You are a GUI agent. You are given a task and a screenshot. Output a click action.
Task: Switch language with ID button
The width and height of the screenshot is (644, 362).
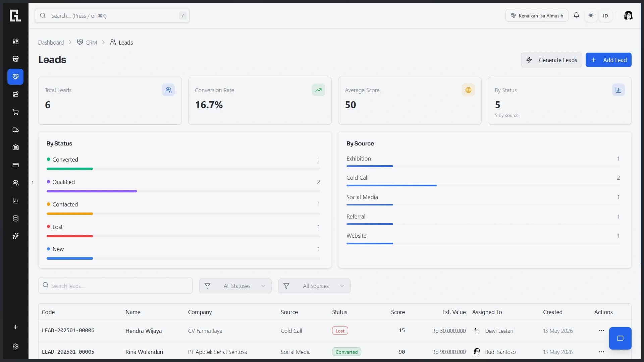tap(605, 15)
